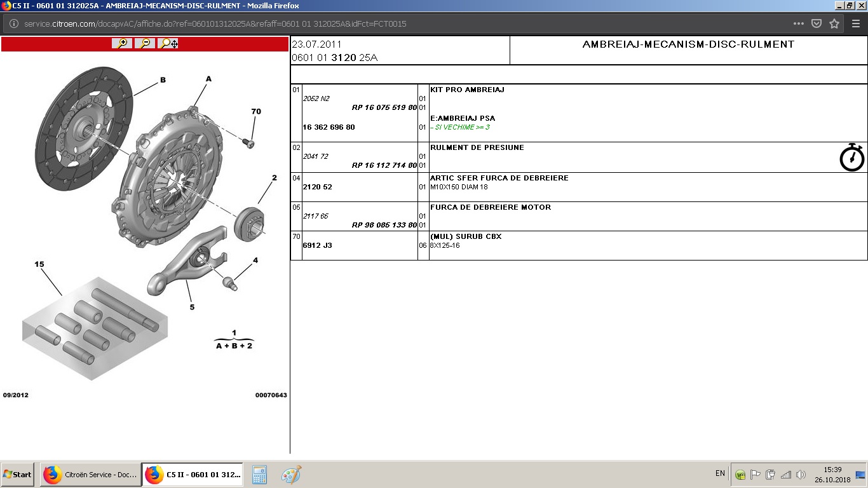Image resolution: width=868 pixels, height=488 pixels.
Task: Zoom out on the parts diagram
Action: click(145, 43)
